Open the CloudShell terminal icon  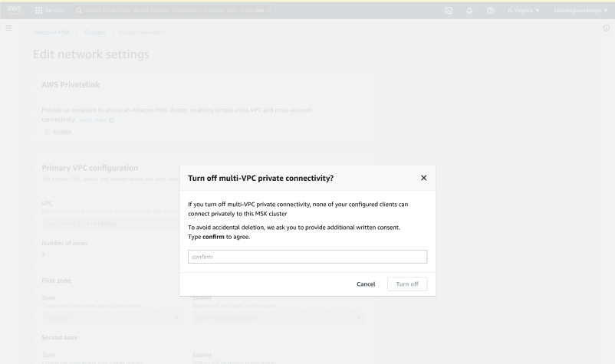point(449,11)
